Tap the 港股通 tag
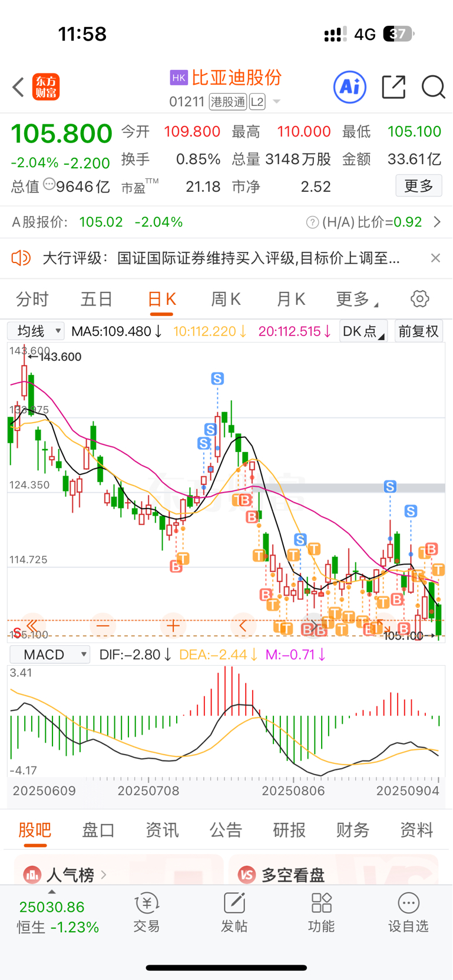Viewport: 453px width, 980px height. [x=228, y=102]
